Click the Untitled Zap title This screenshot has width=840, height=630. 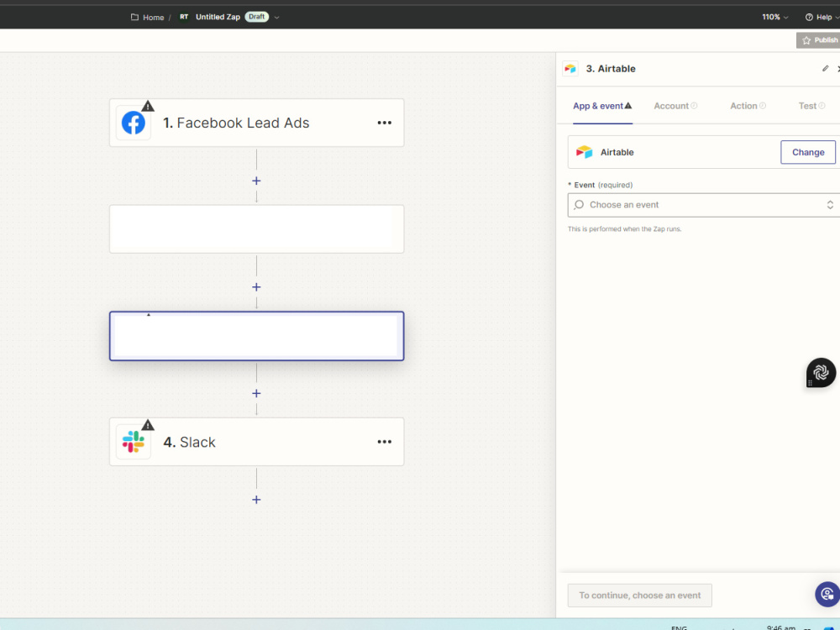[x=218, y=17]
